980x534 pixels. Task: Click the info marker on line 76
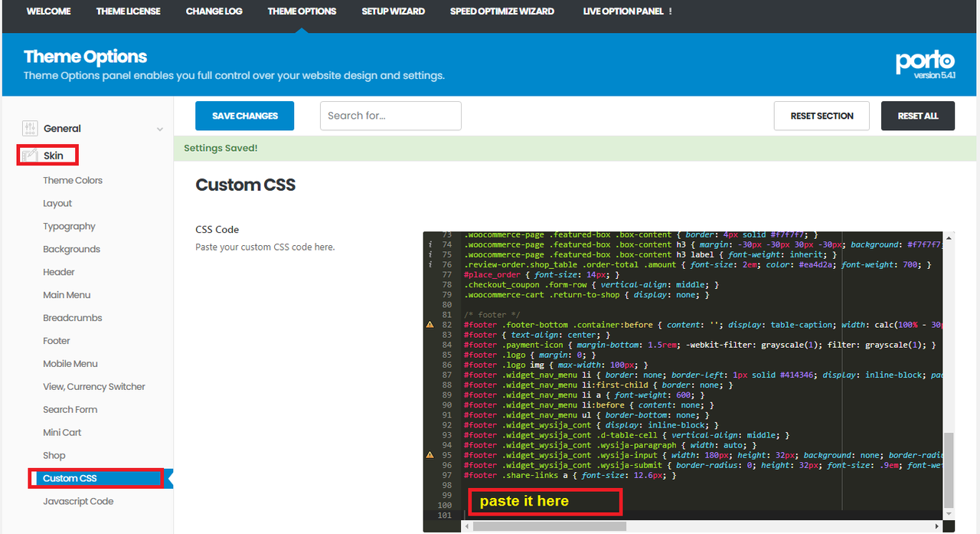[430, 265]
